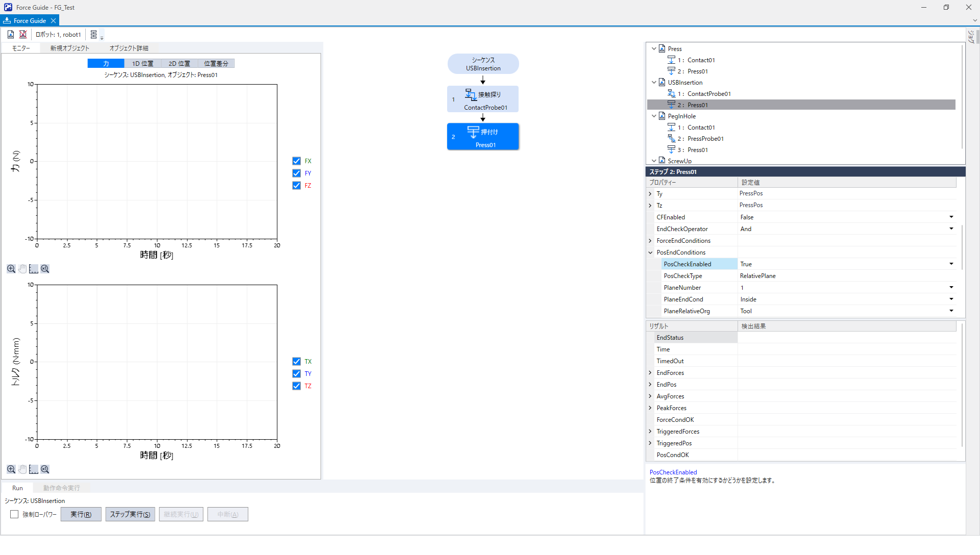This screenshot has width=980, height=555.
Task: Click the sequence layout icon beside robot1
Action: point(94,34)
